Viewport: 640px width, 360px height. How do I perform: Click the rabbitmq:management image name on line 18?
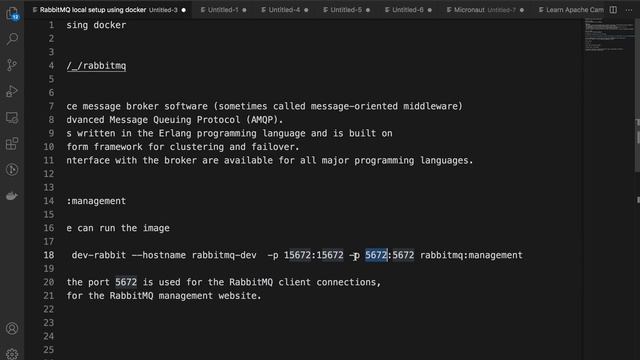[471, 255]
